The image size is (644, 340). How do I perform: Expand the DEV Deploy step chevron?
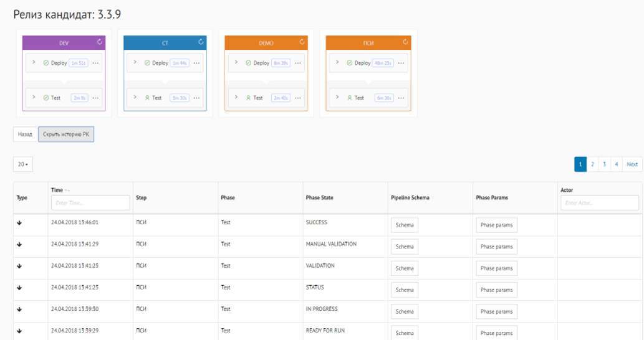34,62
